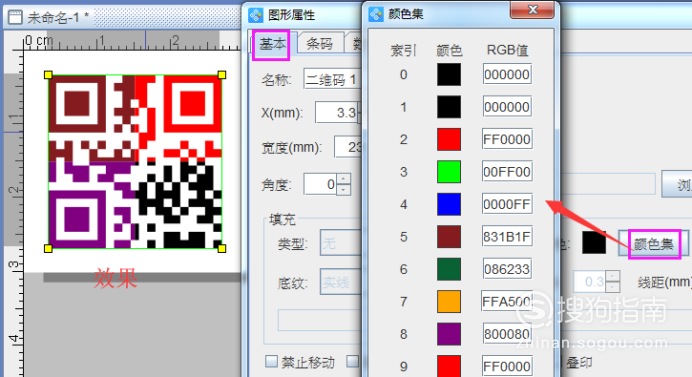
Task: Click the RGB field showing 831B1F
Action: 507,237
